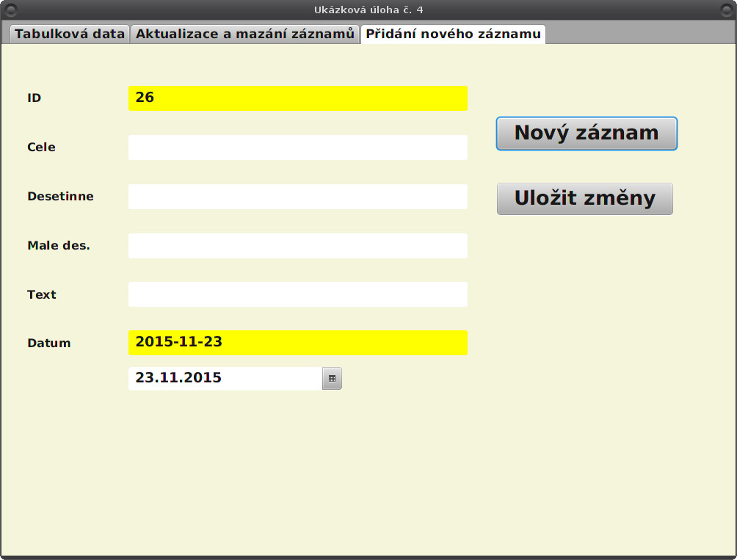Select the yellow Datum field showing 2015-11-23
The image size is (737, 560).
pos(298,342)
